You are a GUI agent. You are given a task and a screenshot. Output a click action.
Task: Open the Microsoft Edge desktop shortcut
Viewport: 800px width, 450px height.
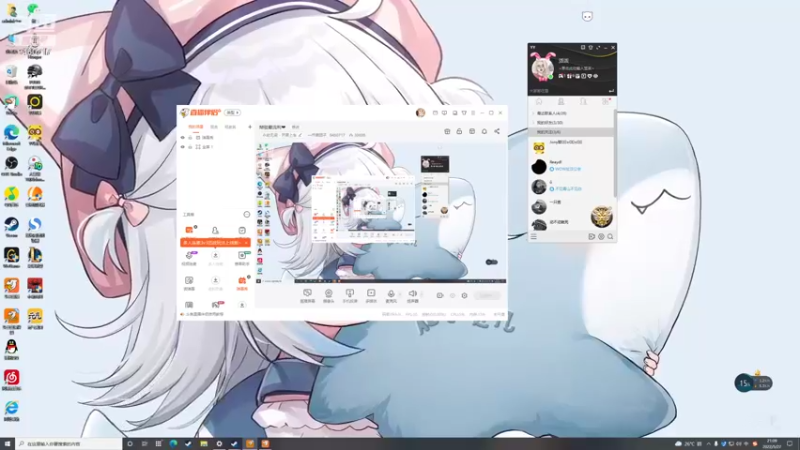(11, 136)
